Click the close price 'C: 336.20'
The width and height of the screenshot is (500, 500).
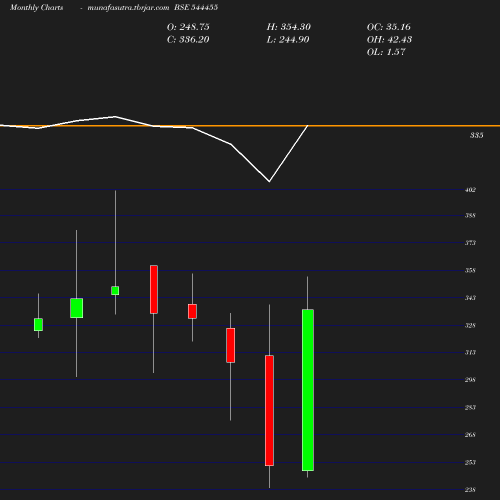(x=188, y=40)
